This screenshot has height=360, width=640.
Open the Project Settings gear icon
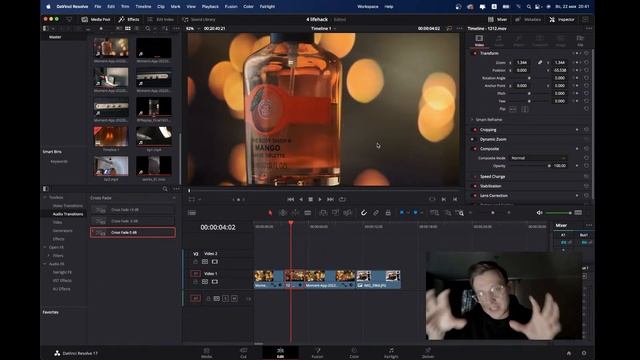584,353
